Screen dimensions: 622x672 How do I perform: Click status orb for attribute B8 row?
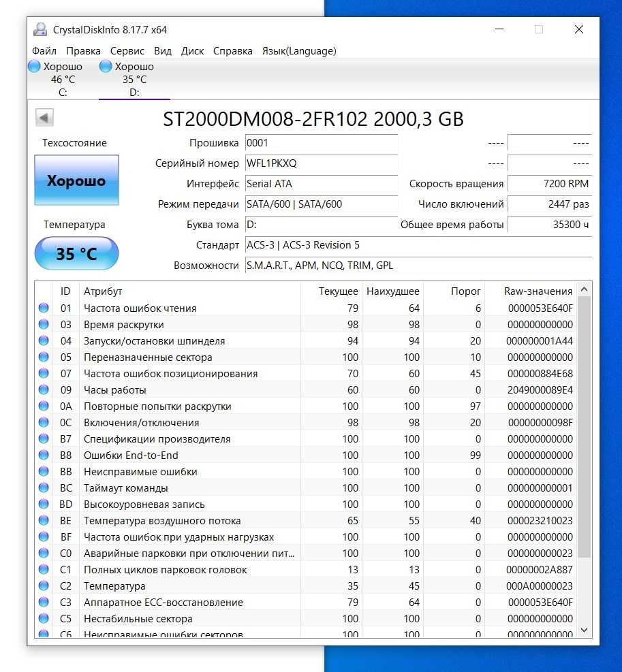44,454
